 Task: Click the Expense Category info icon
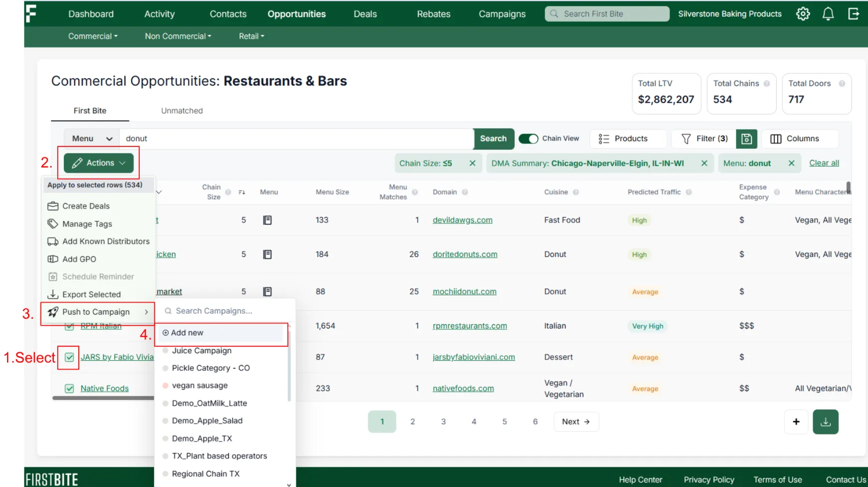coord(777,192)
